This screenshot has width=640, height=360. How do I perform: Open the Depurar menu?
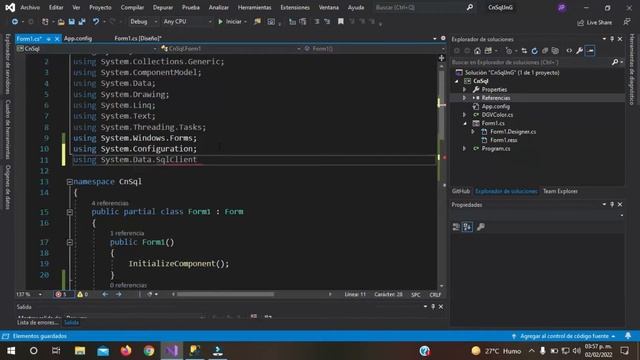point(163,7)
